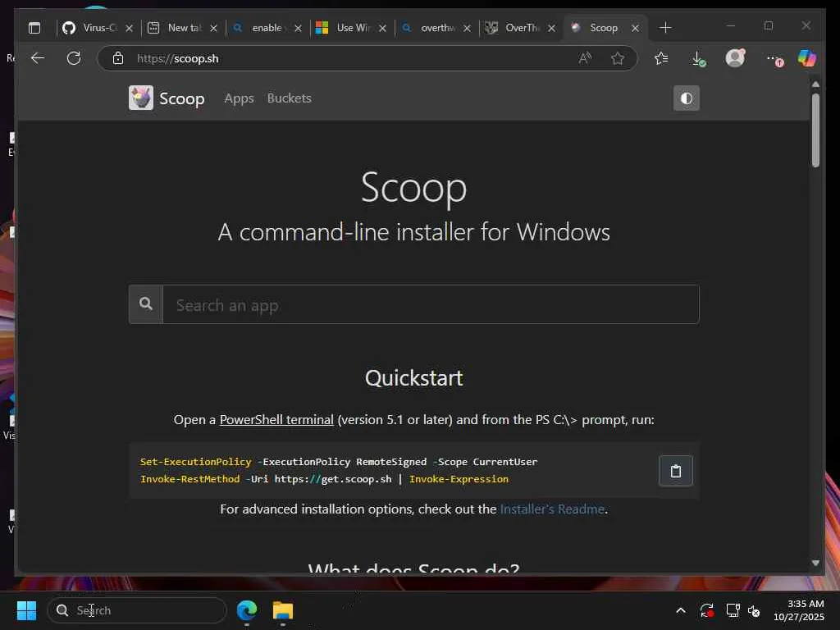This screenshot has width=840, height=630.
Task: View site information lock icon
Action: click(118, 58)
